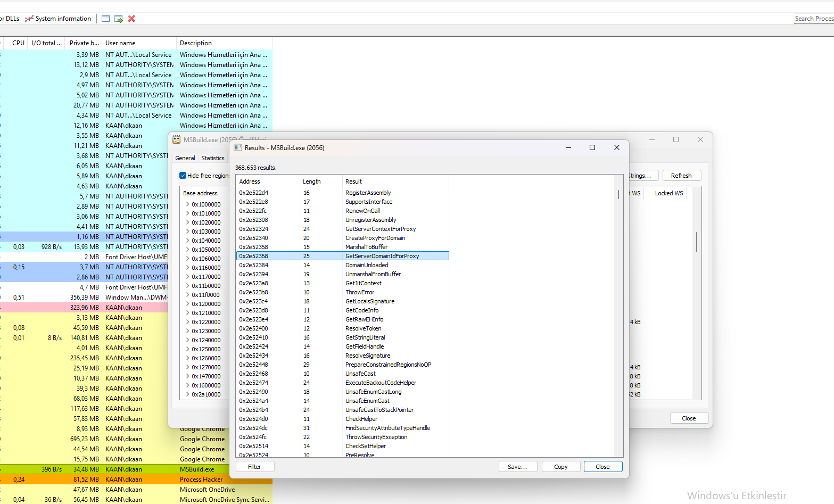Click the I/O total column header

(x=47, y=43)
